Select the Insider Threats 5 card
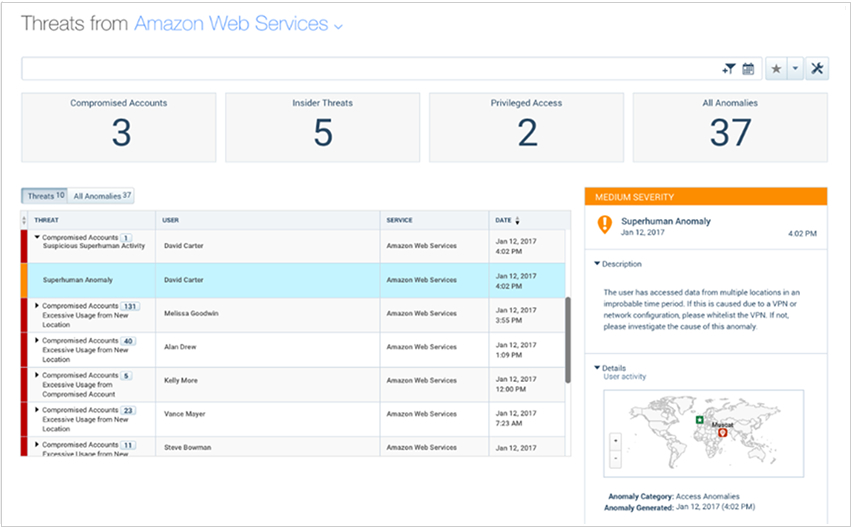The image size is (852, 527). [x=323, y=128]
